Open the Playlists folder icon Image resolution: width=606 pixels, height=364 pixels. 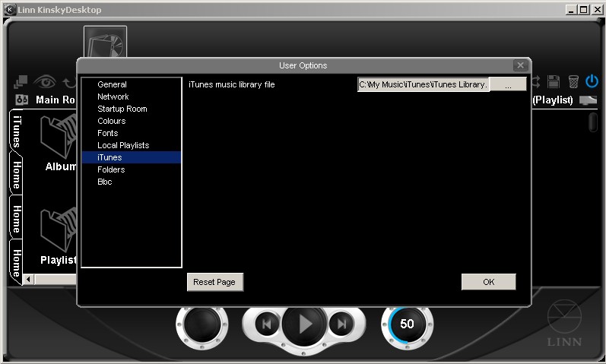pos(59,229)
